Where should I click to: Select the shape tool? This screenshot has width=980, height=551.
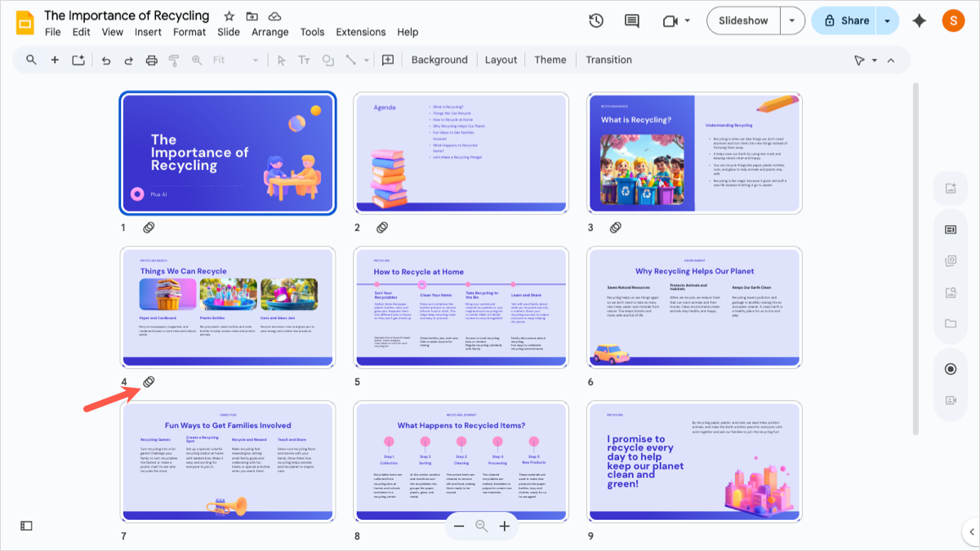click(327, 60)
